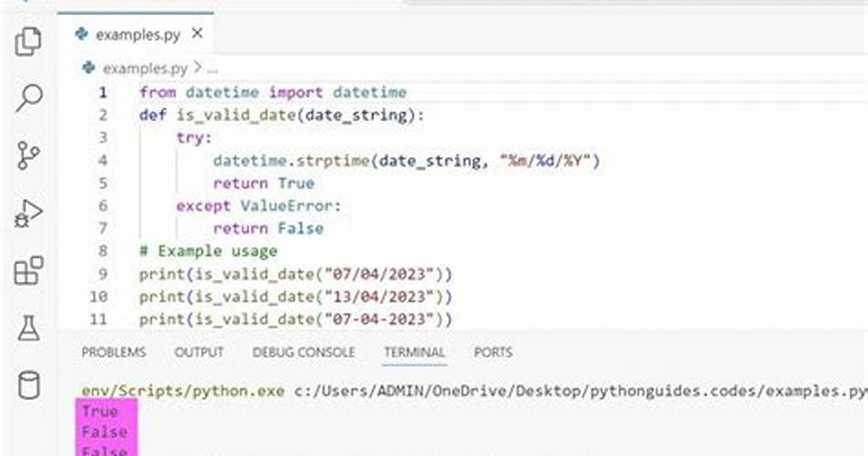Open the Explorer view in activity bar
The image size is (868, 456).
(28, 41)
